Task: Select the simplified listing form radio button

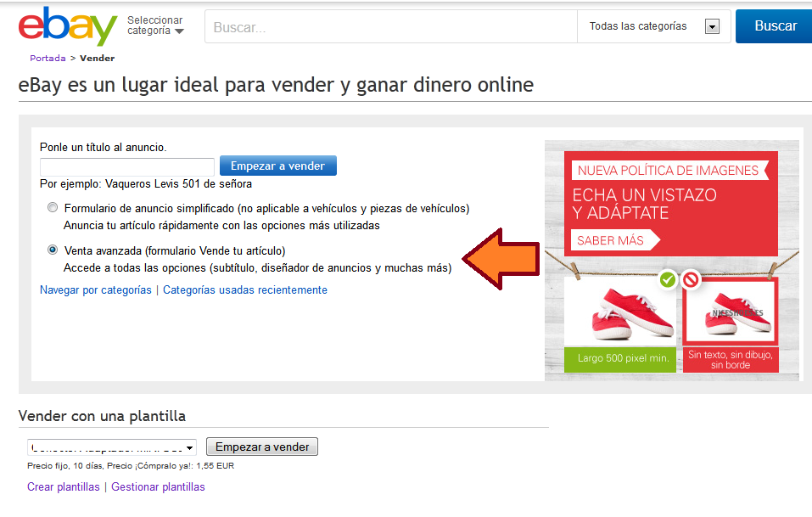Action: pos(53,208)
